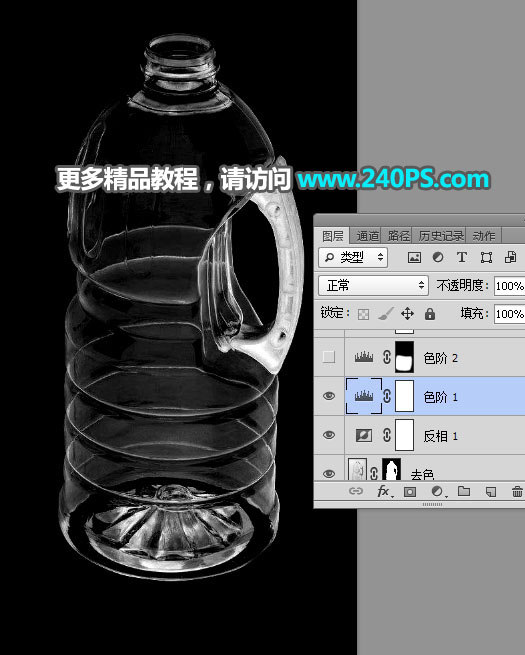The width and height of the screenshot is (525, 655).
Task: Filter layers by text type (T icon)
Action: [x=462, y=257]
